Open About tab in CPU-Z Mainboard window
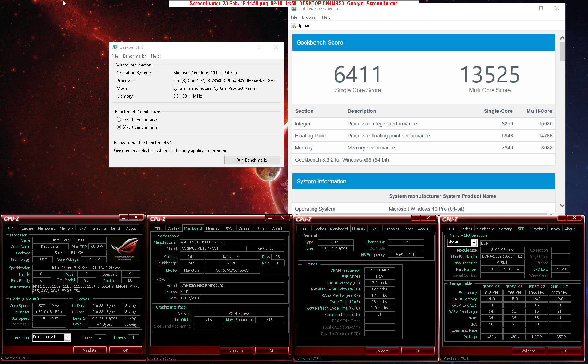Viewport: 588px width, 364px height. point(277,229)
